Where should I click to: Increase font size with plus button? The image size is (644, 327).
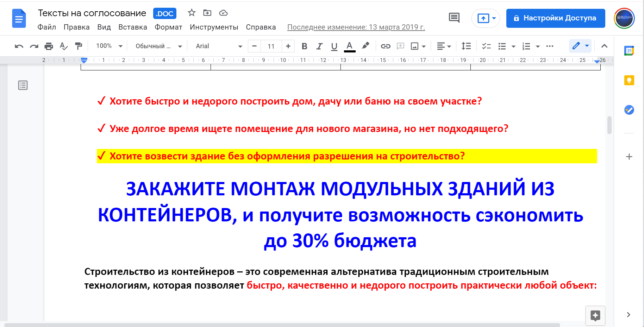288,46
